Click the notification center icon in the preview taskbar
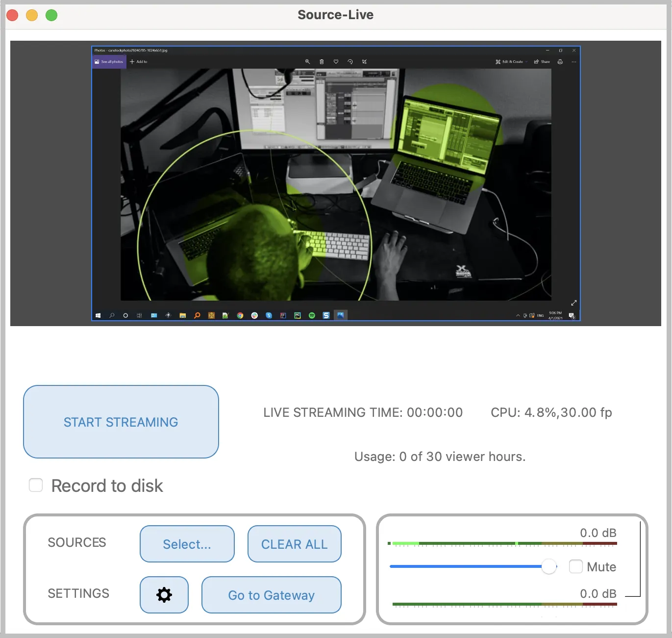This screenshot has width=672, height=638. 572,315
